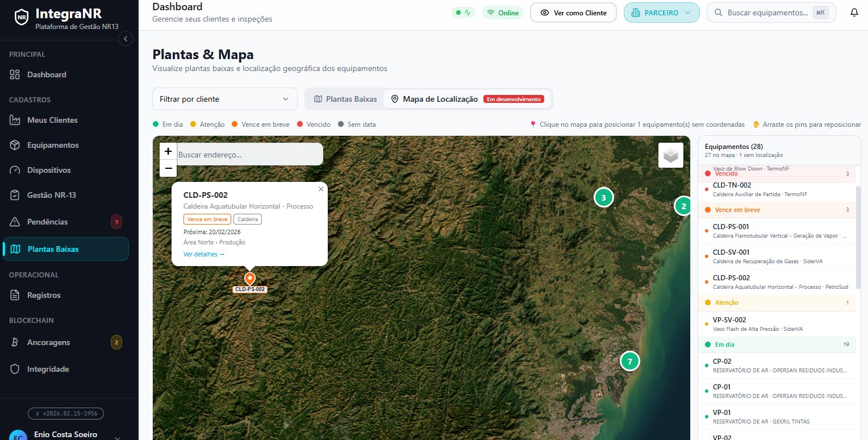The height and width of the screenshot is (440, 868).
Task: Click the activity pulse status indicator
Action: tap(463, 13)
